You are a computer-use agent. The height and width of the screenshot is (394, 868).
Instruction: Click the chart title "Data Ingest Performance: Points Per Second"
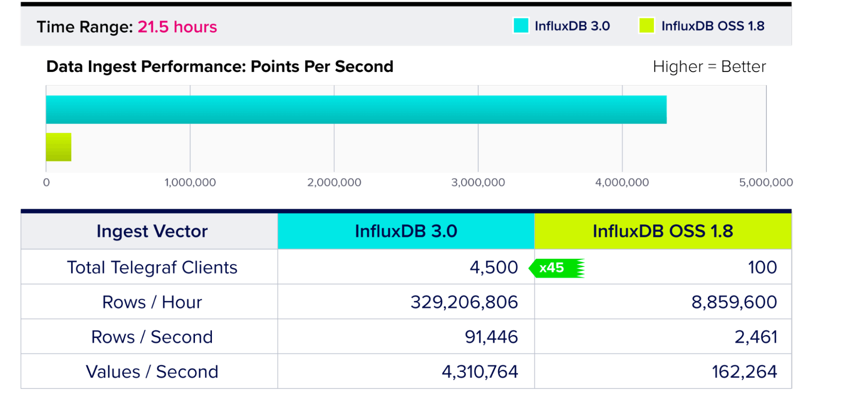coord(220,66)
